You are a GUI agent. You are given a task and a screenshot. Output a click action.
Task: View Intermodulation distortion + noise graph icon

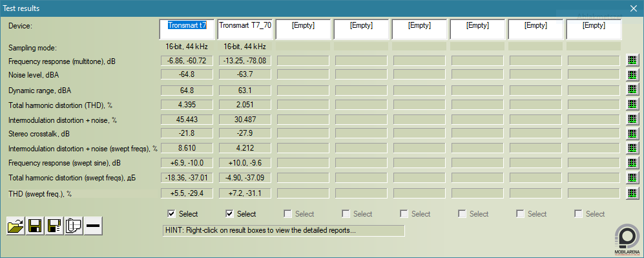pyautogui.click(x=632, y=119)
